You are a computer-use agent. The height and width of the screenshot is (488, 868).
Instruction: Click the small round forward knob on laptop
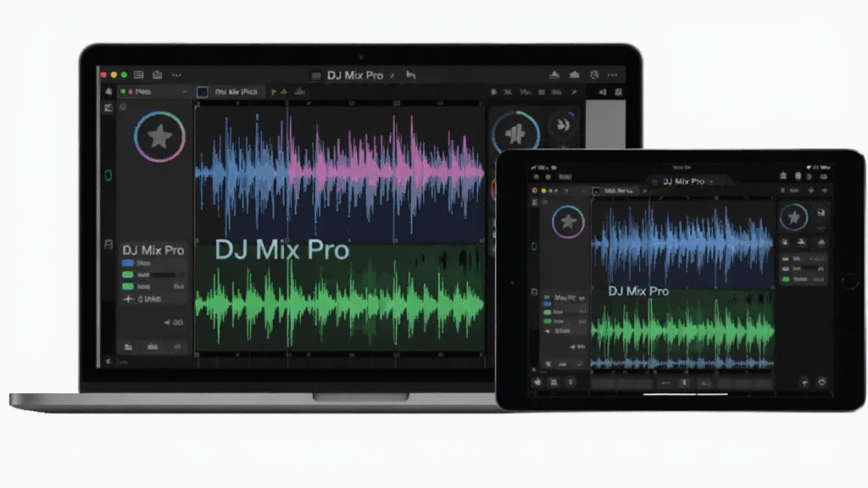pos(563,125)
